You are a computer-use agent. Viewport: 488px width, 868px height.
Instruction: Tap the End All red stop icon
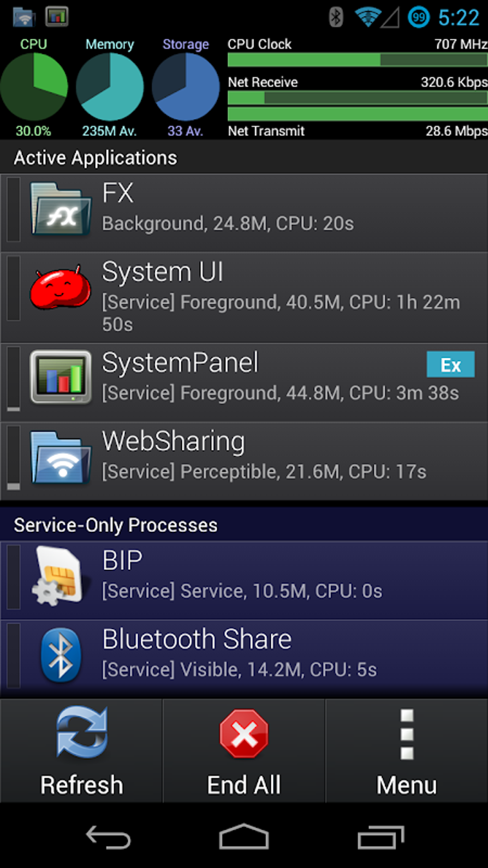coord(244,733)
